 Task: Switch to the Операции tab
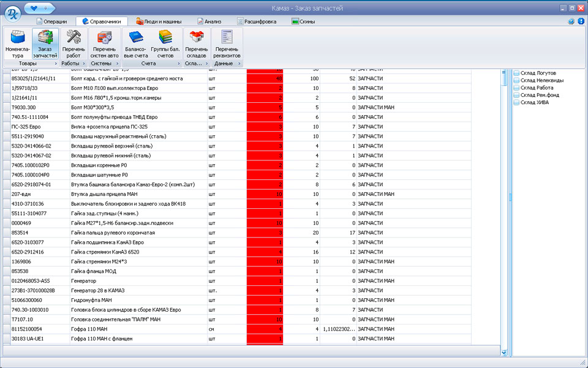click(51, 21)
